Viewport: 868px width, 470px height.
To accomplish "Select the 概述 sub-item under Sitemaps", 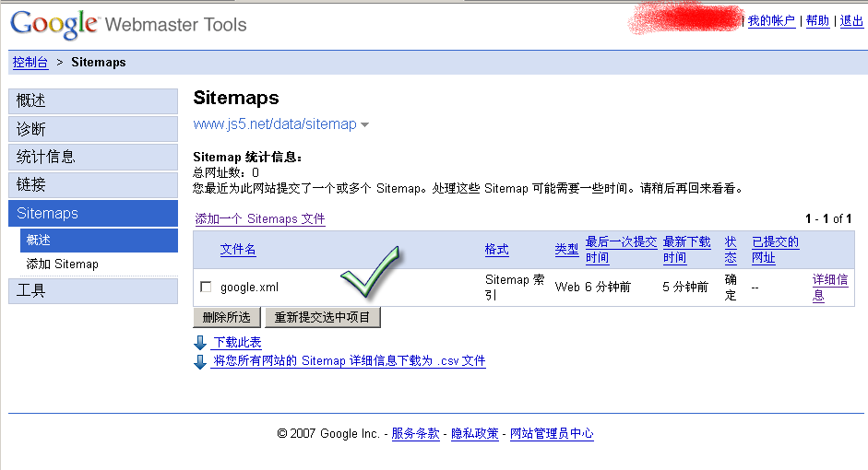I will pyautogui.click(x=99, y=241).
